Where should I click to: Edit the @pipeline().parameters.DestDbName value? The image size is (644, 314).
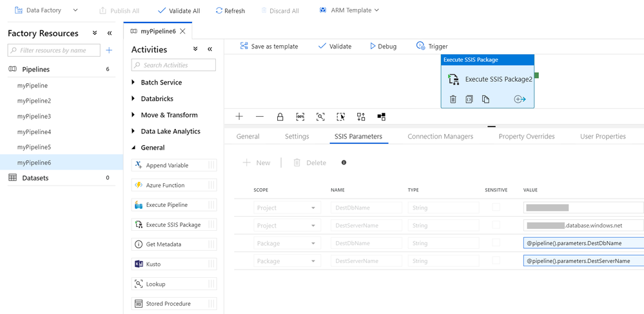click(583, 243)
